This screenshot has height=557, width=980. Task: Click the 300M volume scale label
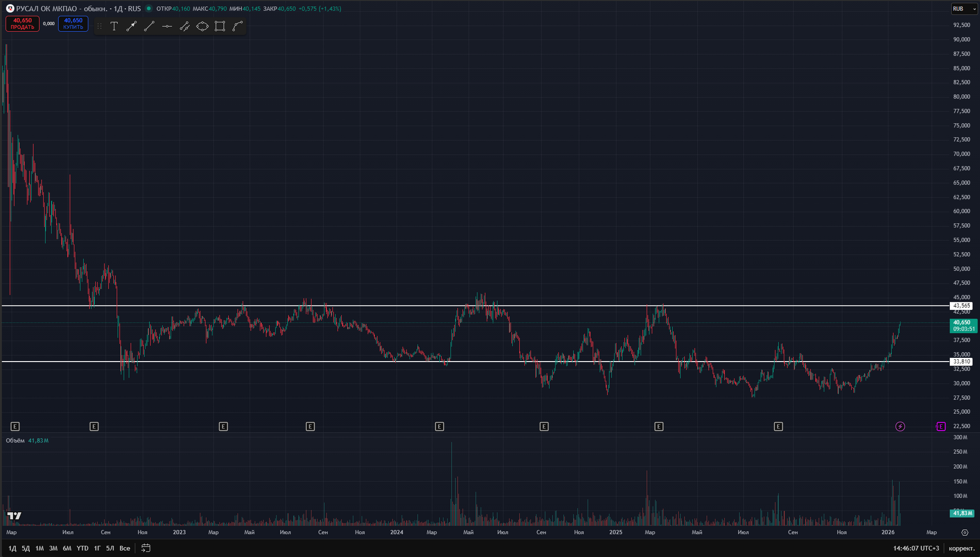(960, 437)
